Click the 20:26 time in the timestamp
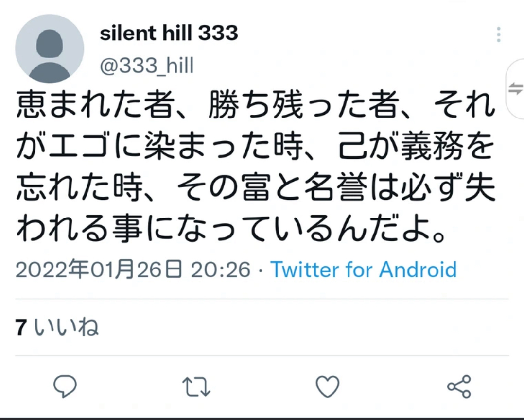This screenshot has height=420, width=524. coord(220,269)
